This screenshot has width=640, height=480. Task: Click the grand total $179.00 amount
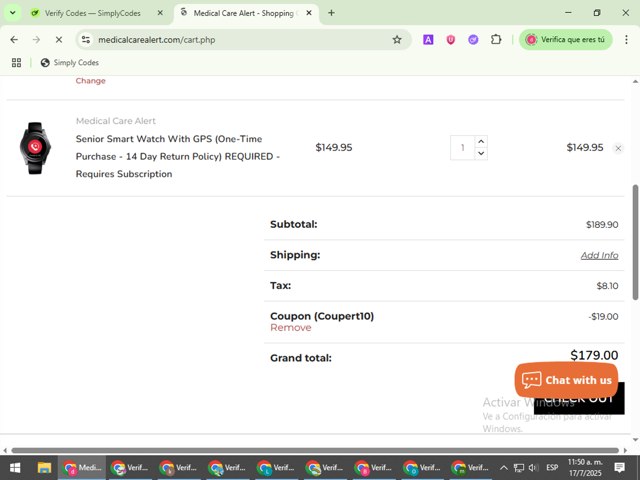(594, 355)
